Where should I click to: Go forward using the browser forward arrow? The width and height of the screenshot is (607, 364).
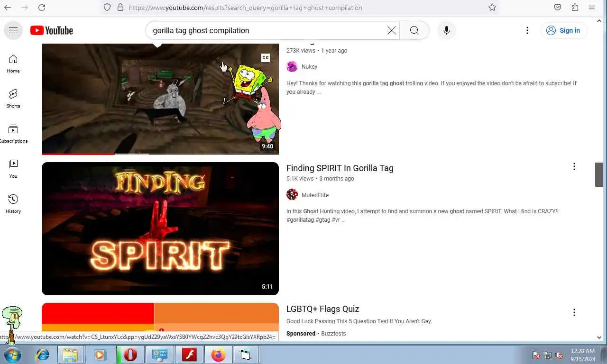tap(25, 8)
